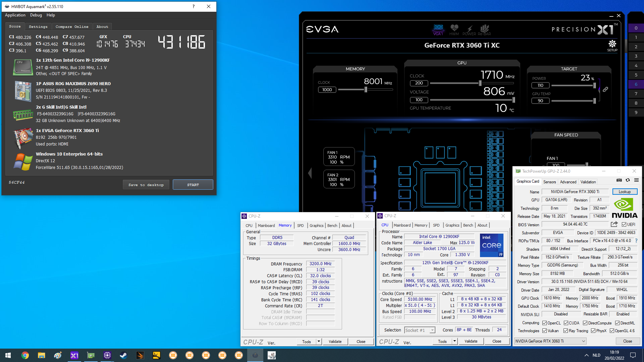Expand Tools arrow in CPU-Z CPU window
This screenshot has height=362, width=644.
pos(455,341)
